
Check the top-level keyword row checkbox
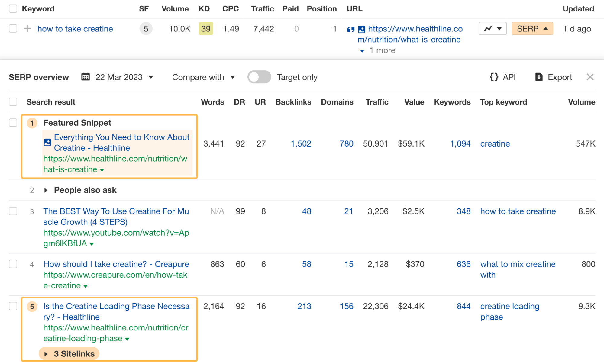click(12, 28)
